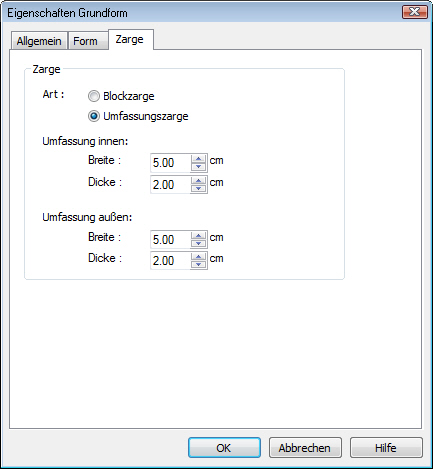Image resolution: width=433 pixels, height=469 pixels.
Task: Confirm the dialog with OK
Action: (224, 448)
